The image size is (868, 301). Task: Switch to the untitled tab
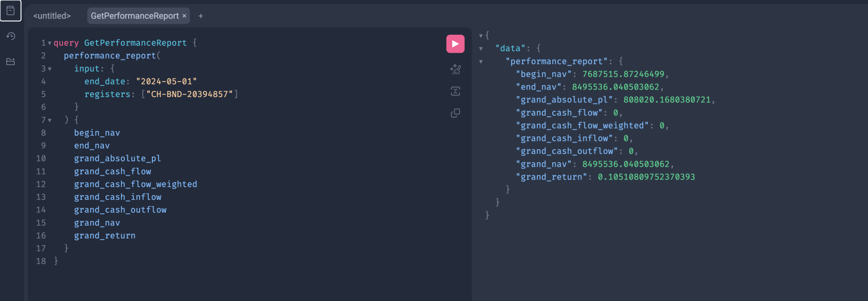click(x=52, y=16)
